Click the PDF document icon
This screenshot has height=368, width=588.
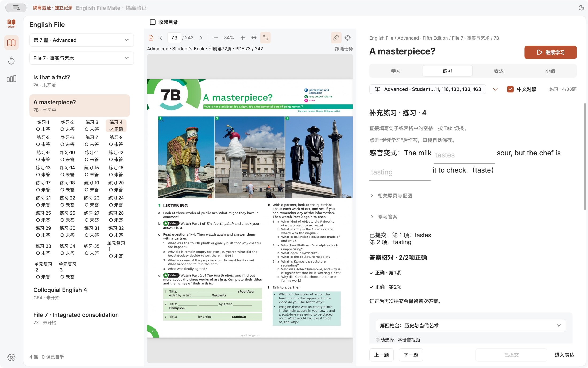point(151,38)
